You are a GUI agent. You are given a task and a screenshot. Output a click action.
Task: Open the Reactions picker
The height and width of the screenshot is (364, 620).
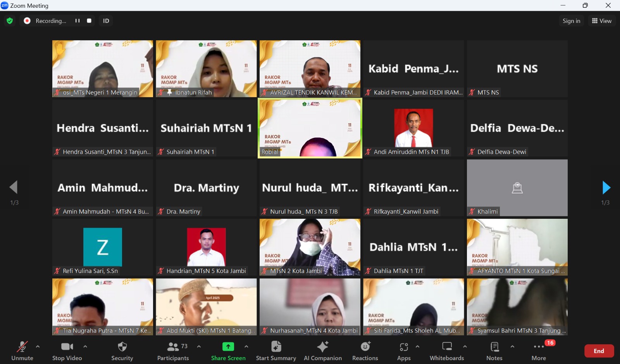click(365, 351)
